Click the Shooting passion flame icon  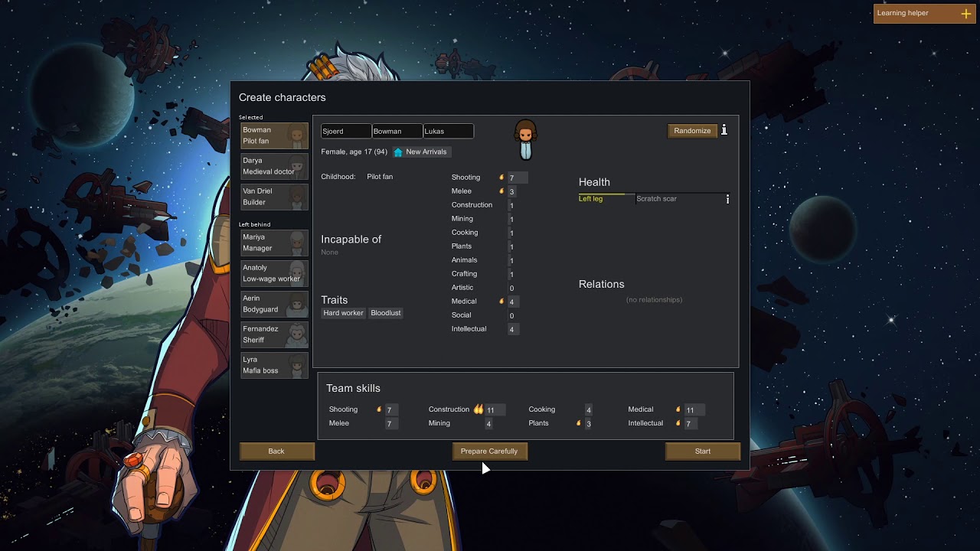(501, 178)
